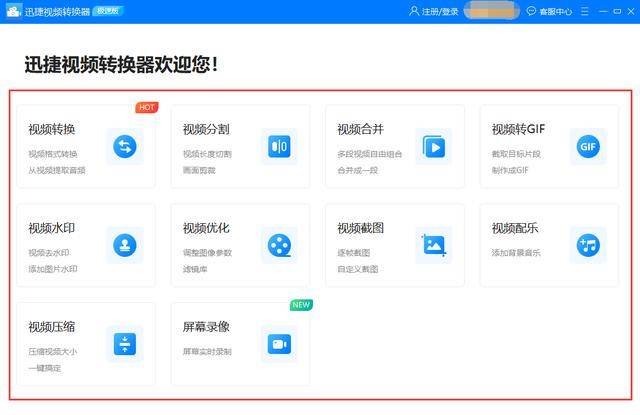Open the 客服中心 link
This screenshot has height=415, width=640.
coord(556,11)
